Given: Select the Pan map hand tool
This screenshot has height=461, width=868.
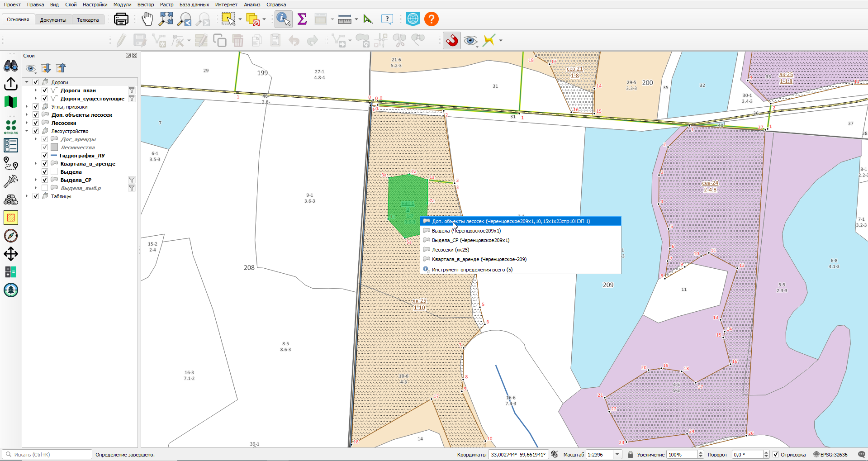Looking at the screenshot, I should coord(147,19).
